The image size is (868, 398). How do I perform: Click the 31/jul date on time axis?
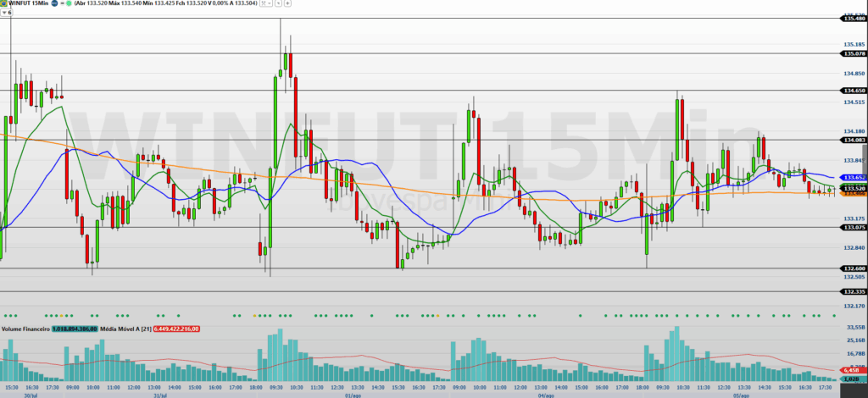coord(159,395)
